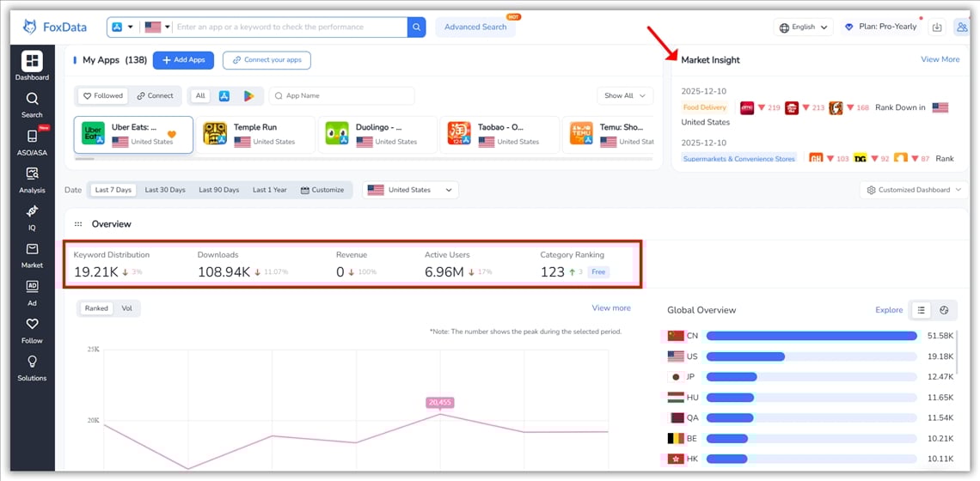Open the Customized Dashboard dropdown
Image resolution: width=980 pixels, height=481 pixels.
click(x=913, y=190)
